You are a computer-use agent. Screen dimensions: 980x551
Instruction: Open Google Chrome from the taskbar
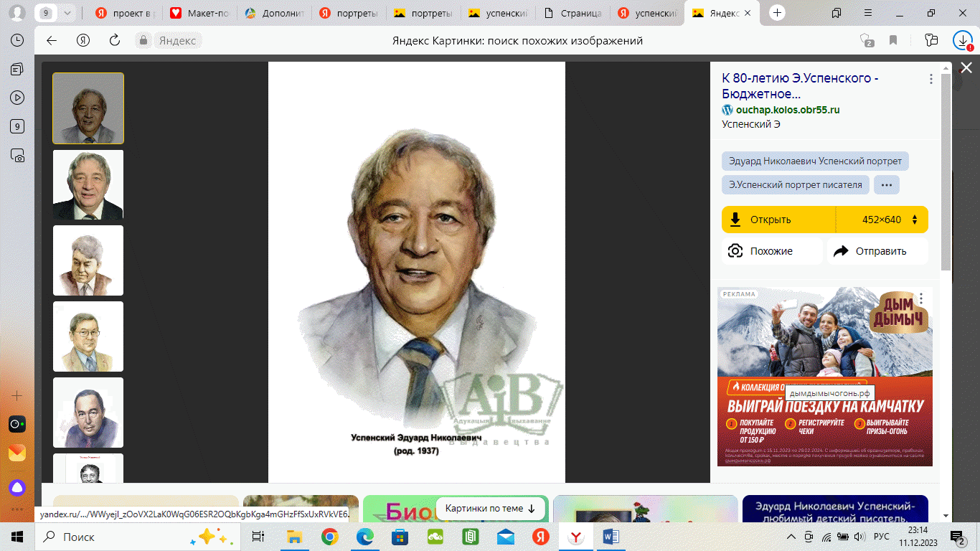(329, 537)
